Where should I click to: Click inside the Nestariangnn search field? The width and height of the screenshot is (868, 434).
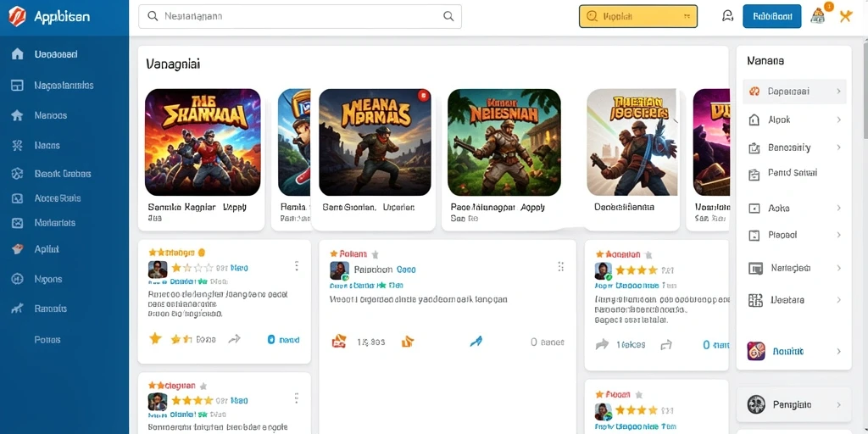pos(299,17)
